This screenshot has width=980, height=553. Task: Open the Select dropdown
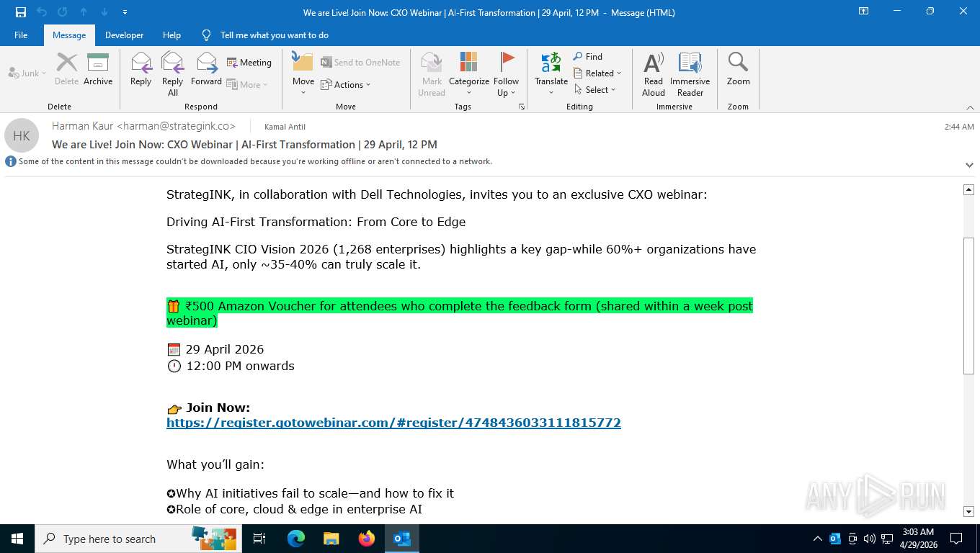tap(595, 89)
